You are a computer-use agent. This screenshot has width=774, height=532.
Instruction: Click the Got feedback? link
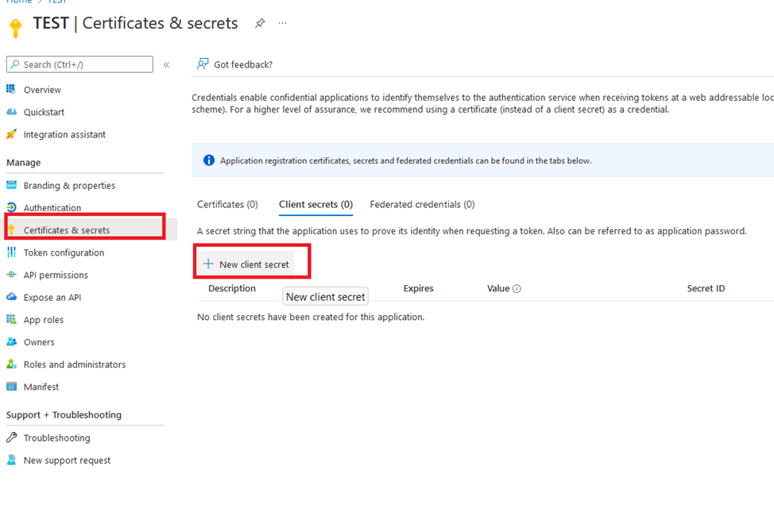(x=243, y=64)
